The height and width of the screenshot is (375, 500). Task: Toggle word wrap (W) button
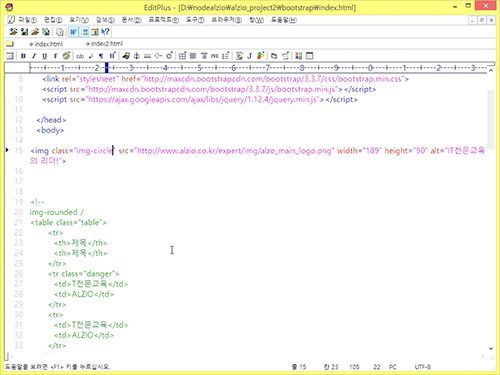[x=73, y=32]
